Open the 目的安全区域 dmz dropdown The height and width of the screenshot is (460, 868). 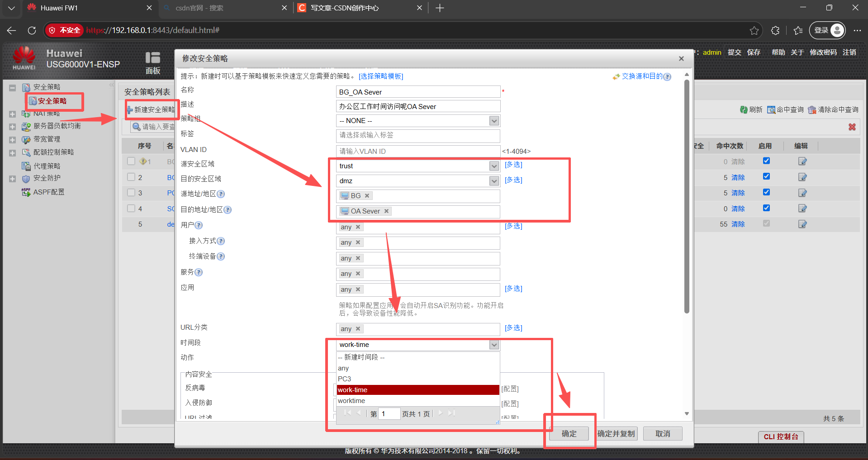click(494, 181)
